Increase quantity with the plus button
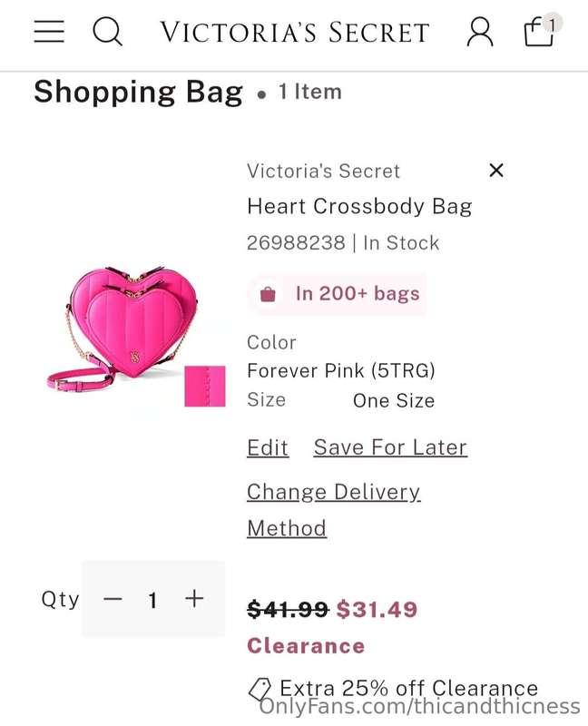The height and width of the screenshot is (726, 588). (194, 599)
